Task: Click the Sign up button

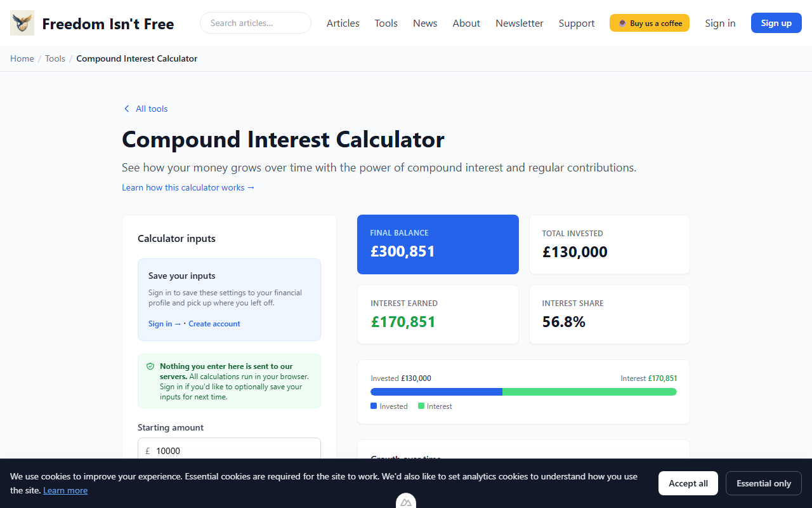Action: pos(776,22)
